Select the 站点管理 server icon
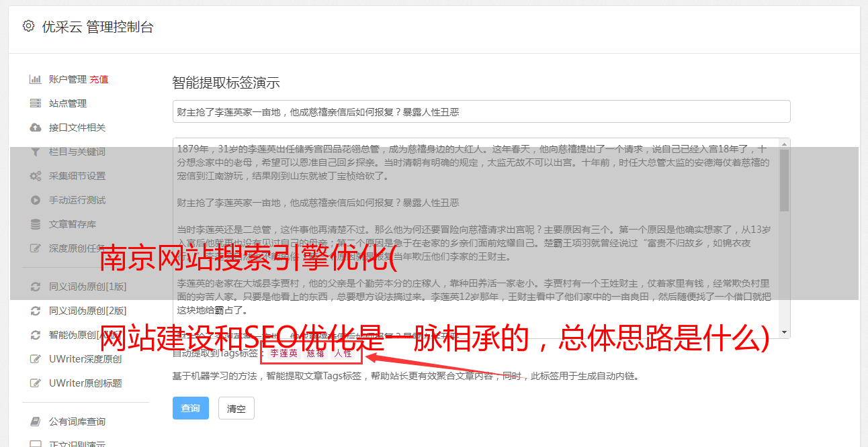This screenshot has width=868, height=447. tap(36, 103)
